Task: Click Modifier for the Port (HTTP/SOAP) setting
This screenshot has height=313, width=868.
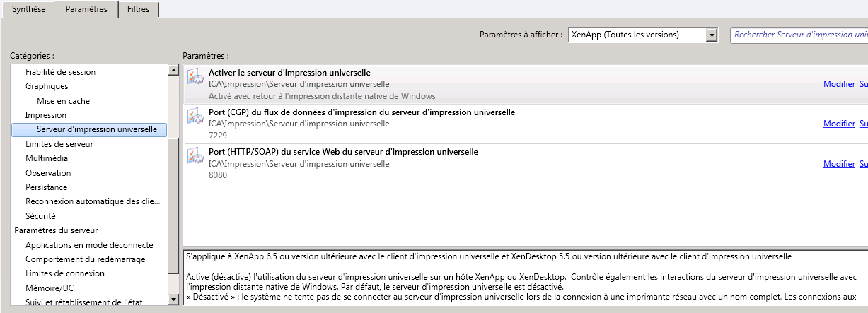Action: [x=839, y=164]
